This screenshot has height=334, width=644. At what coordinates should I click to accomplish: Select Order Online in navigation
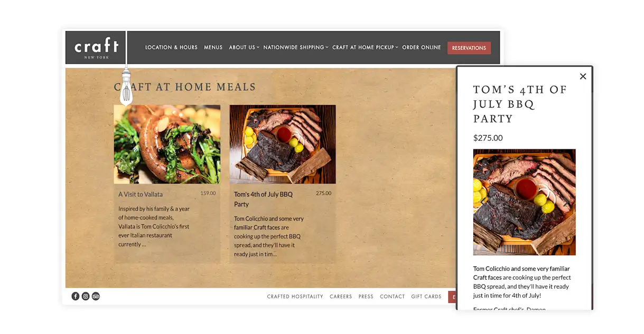tap(422, 47)
